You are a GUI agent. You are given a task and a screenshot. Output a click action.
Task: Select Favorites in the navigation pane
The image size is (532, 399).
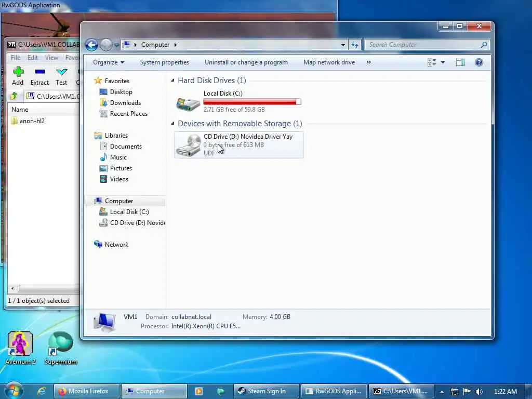(117, 81)
